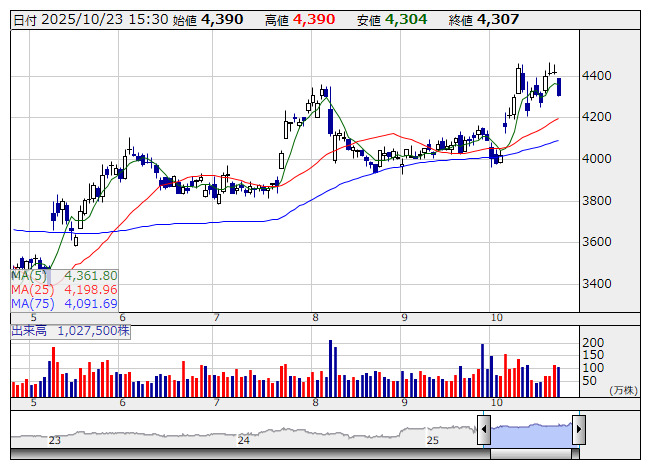Click the year 23 marker in the navigator
This screenshot has width=653, height=470.
[x=55, y=440]
